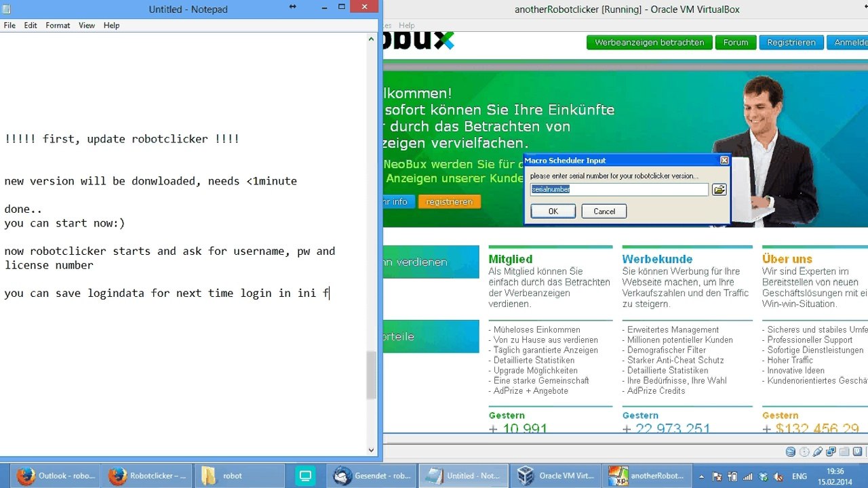Click the Notepad scrollbar down arrow
Image resolution: width=868 pixels, height=488 pixels.
click(371, 449)
